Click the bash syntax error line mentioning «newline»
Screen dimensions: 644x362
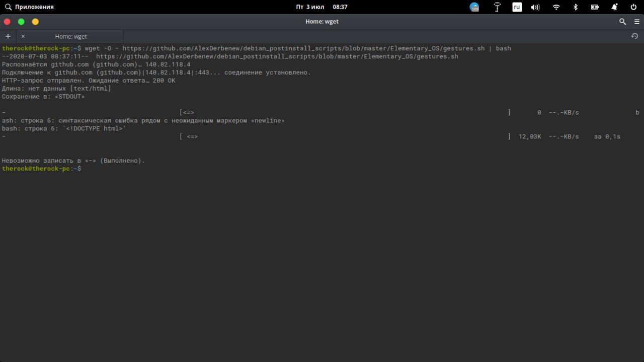click(143, 121)
